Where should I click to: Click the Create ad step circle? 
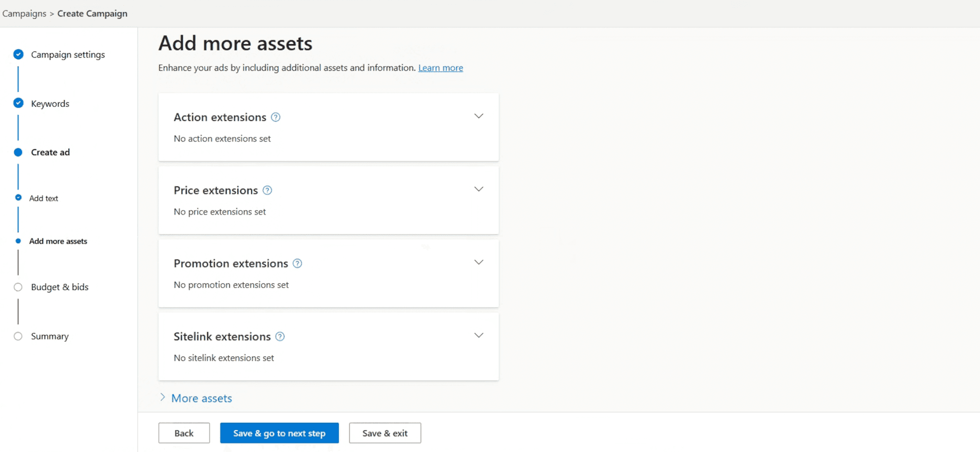pos(18,152)
